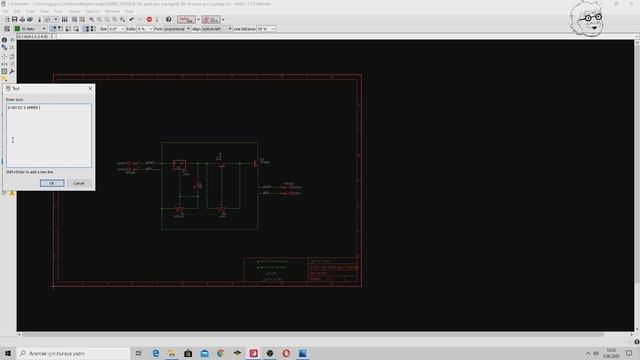Click into the Enter text field
This screenshot has width=640, height=360.
49,135
